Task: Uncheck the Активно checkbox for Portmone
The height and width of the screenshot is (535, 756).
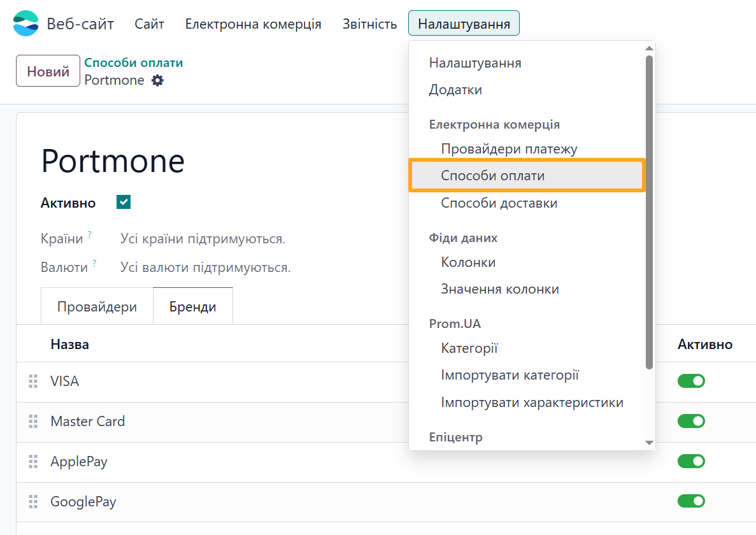Action: tap(123, 202)
